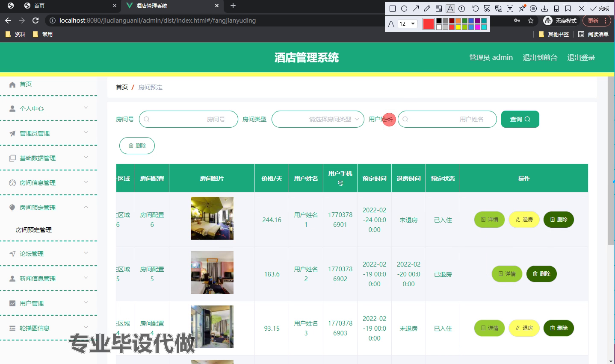Start screen recording from toolbar

(x=533, y=9)
